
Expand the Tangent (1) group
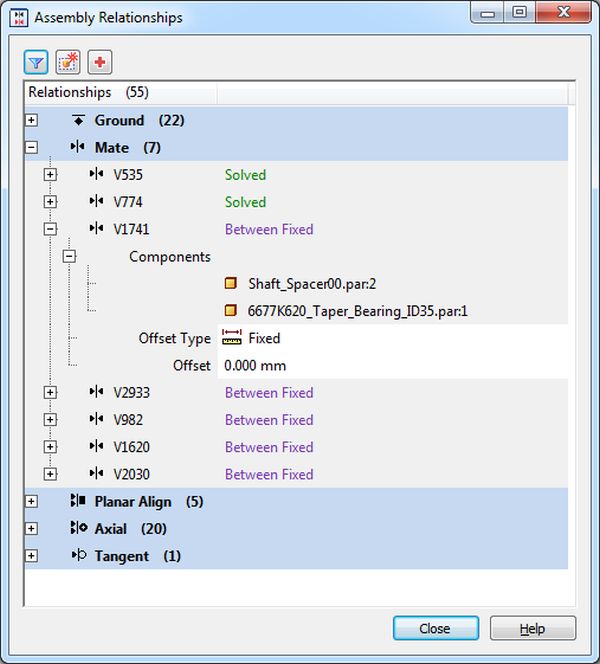coord(31,556)
